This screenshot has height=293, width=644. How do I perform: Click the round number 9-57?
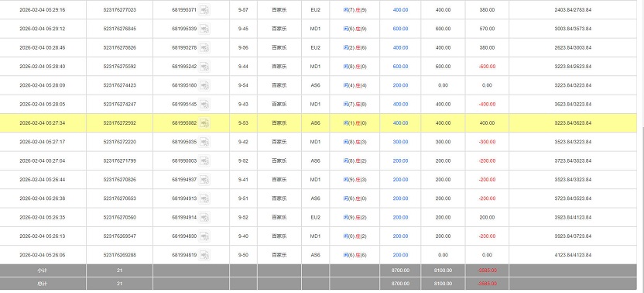pyautogui.click(x=243, y=9)
